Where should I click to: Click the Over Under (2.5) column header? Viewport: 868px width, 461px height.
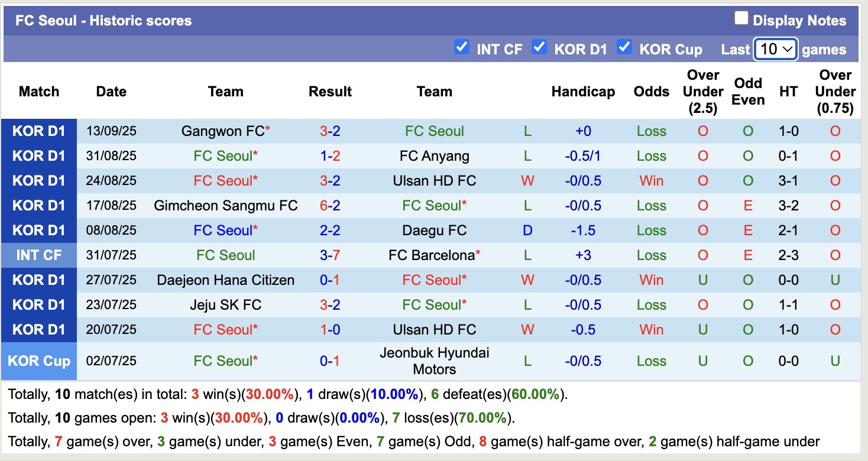(703, 92)
